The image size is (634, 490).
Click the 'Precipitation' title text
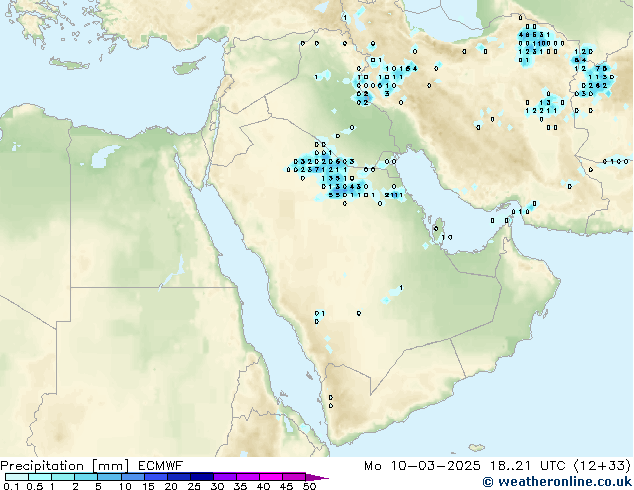tap(42, 466)
